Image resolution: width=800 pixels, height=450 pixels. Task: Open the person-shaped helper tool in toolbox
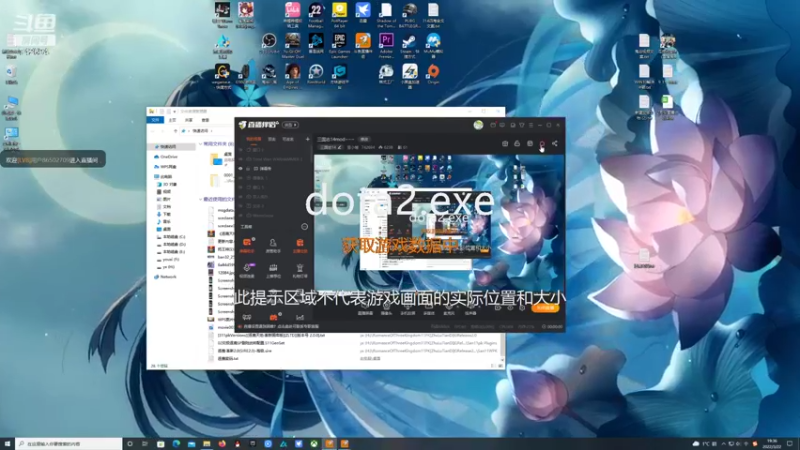pyautogui.click(x=273, y=245)
